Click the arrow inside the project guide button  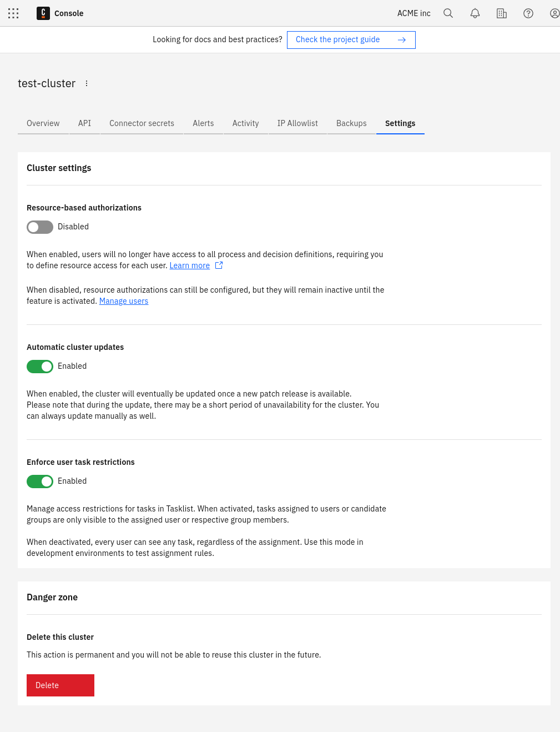[402, 39]
